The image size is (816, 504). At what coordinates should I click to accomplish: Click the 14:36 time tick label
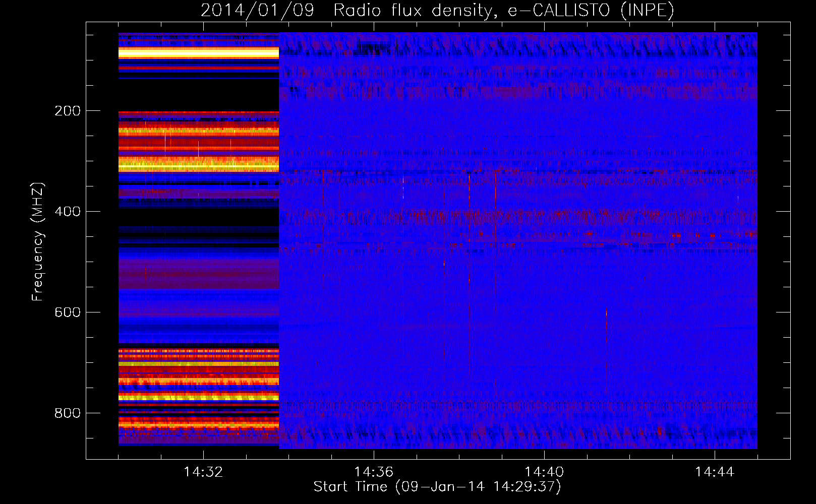(x=374, y=472)
